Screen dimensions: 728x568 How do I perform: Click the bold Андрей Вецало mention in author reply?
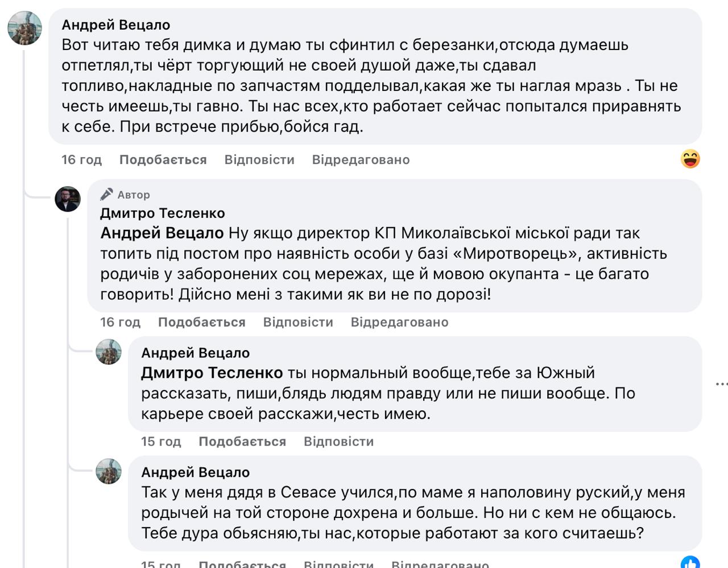[x=162, y=233]
